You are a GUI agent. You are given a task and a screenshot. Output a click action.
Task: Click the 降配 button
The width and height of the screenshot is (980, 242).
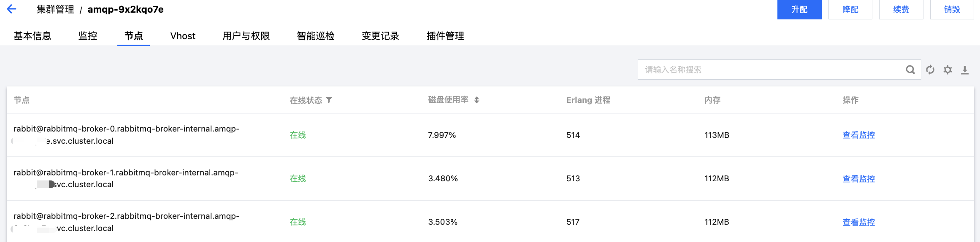tap(850, 9)
